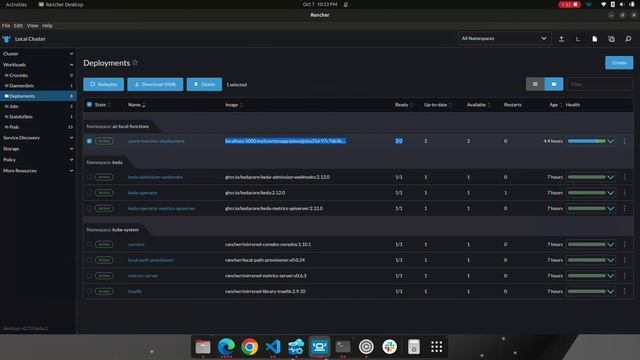Click the Create button

click(619, 62)
